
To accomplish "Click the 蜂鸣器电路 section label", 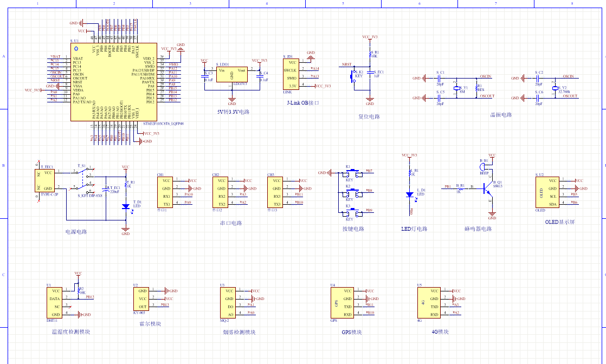I will (x=477, y=229).
